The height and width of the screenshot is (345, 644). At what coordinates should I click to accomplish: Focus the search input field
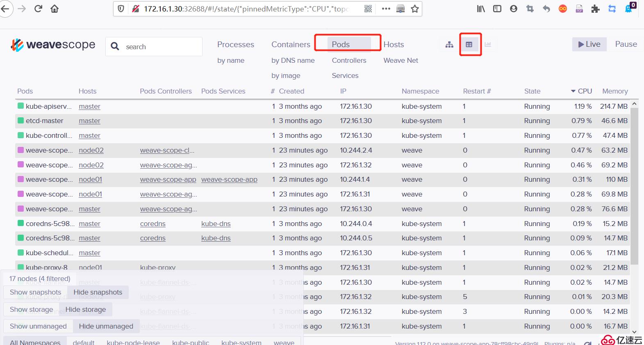pyautogui.click(x=154, y=46)
